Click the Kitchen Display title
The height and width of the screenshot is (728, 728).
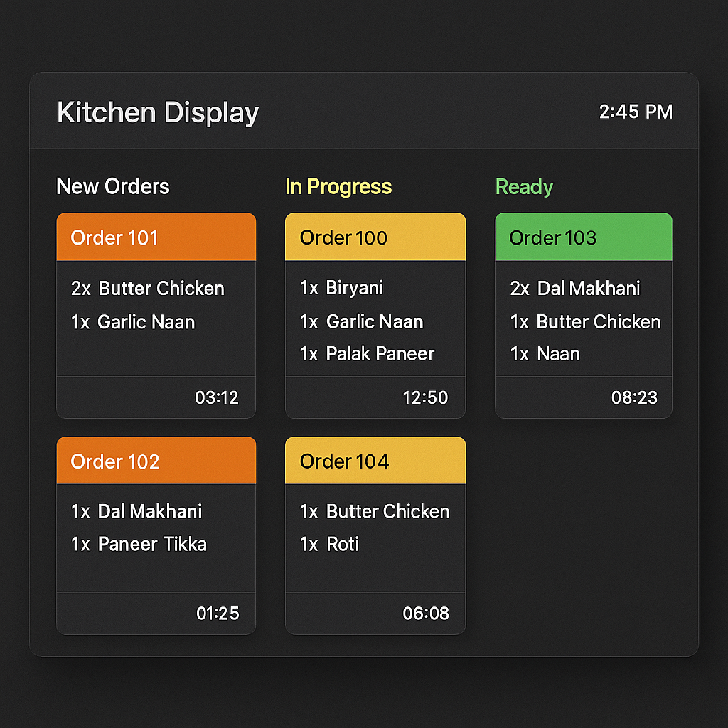[157, 112]
